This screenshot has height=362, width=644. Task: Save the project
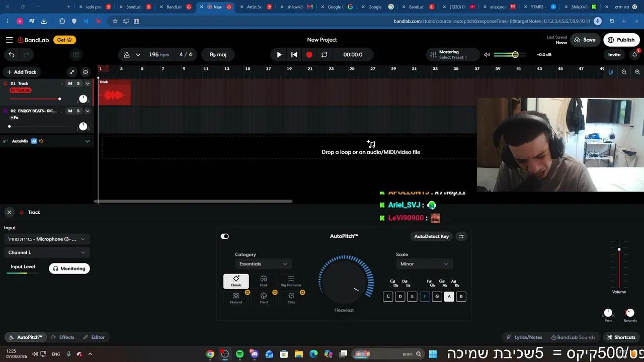pyautogui.click(x=585, y=40)
